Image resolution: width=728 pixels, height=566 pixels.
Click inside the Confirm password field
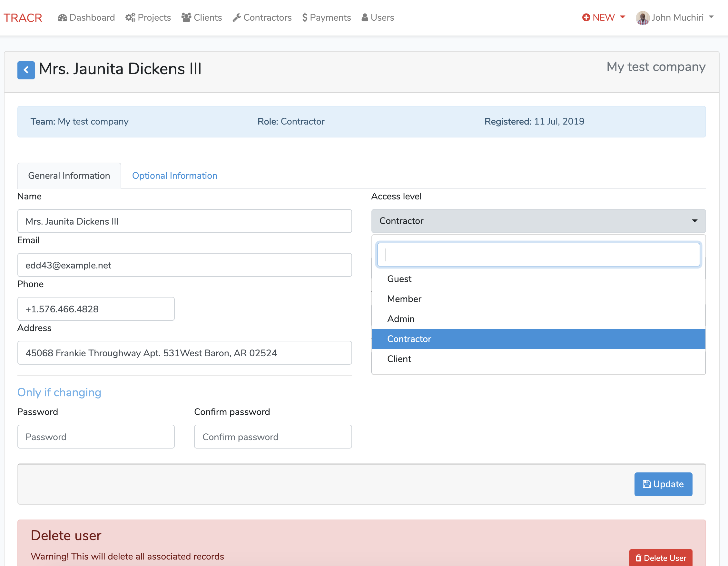(273, 437)
